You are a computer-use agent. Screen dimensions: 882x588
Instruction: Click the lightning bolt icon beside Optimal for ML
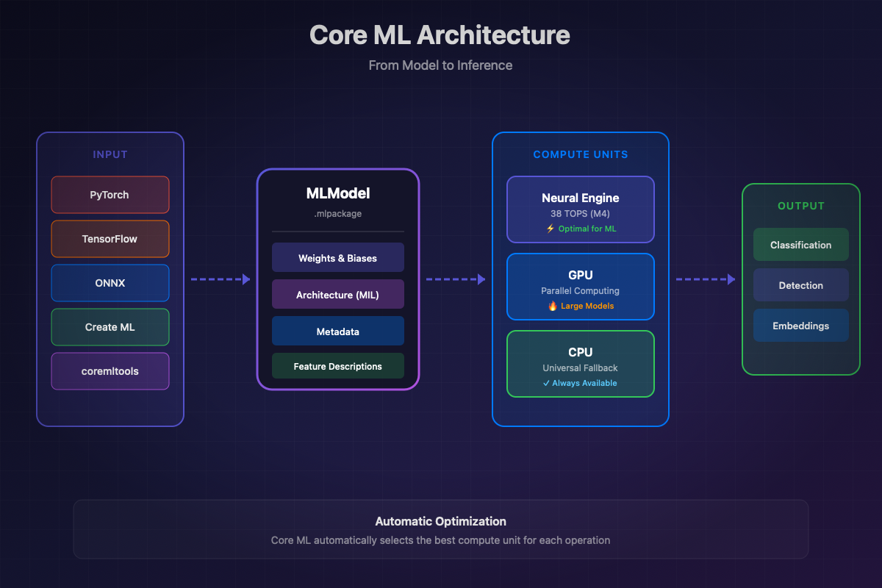(551, 229)
